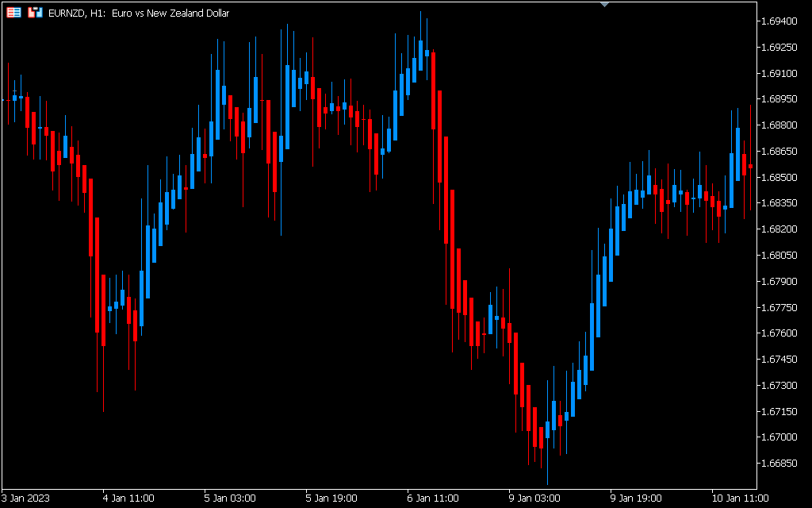
Task: Click the 1.68200 price label
Action: point(779,229)
